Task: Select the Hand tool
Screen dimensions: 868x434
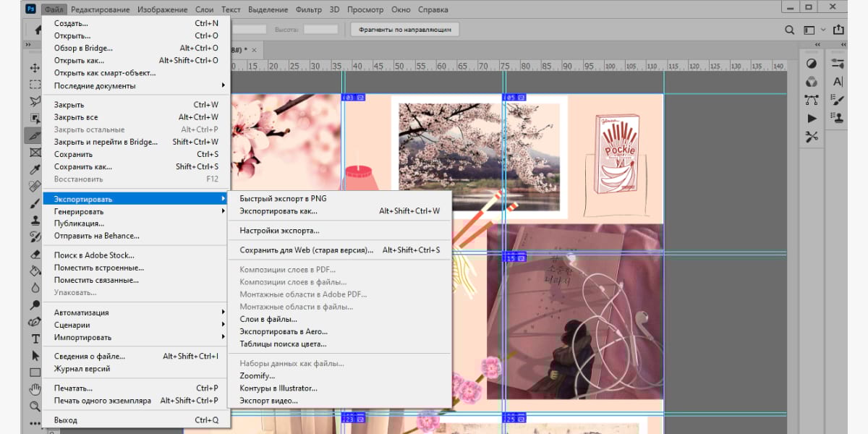Action: pyautogui.click(x=35, y=390)
